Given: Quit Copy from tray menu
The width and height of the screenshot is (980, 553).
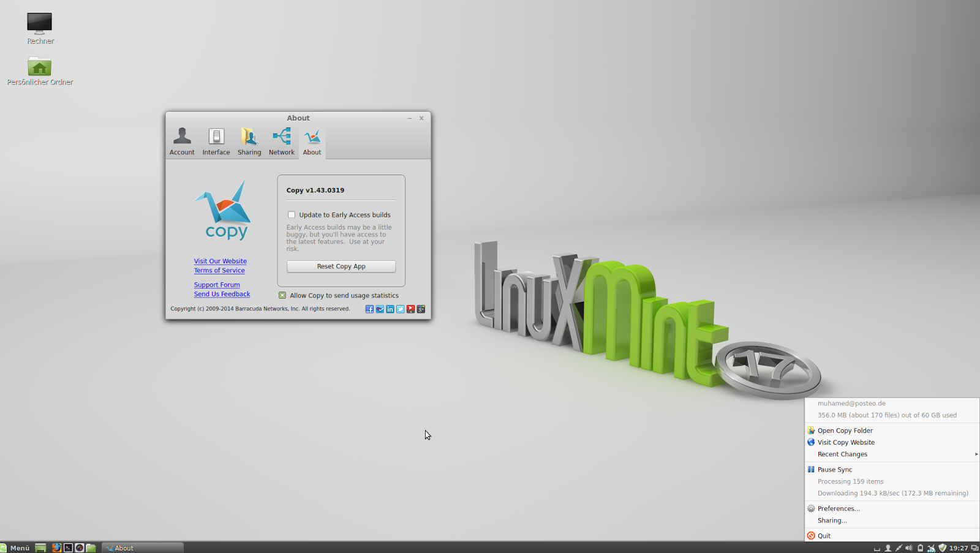Looking at the screenshot, I should pyautogui.click(x=892, y=536).
